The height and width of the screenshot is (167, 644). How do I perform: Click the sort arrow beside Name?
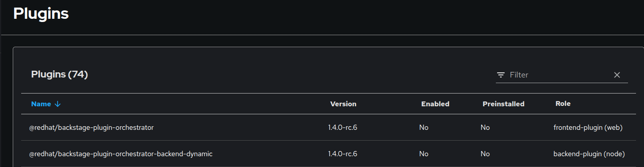(57, 104)
